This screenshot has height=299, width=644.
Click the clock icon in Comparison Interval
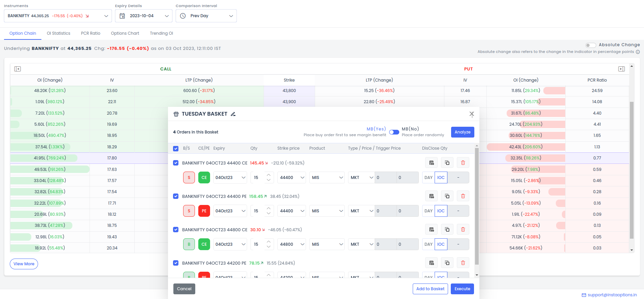click(183, 16)
